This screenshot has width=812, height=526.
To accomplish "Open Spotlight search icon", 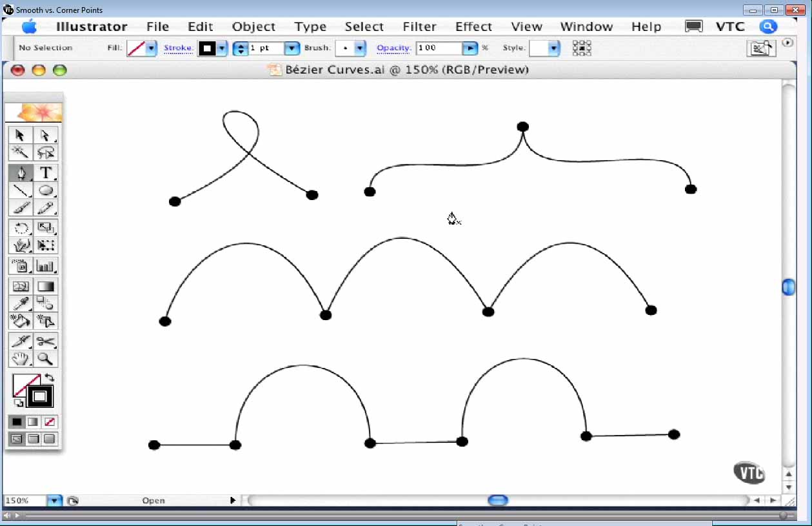I will point(768,26).
